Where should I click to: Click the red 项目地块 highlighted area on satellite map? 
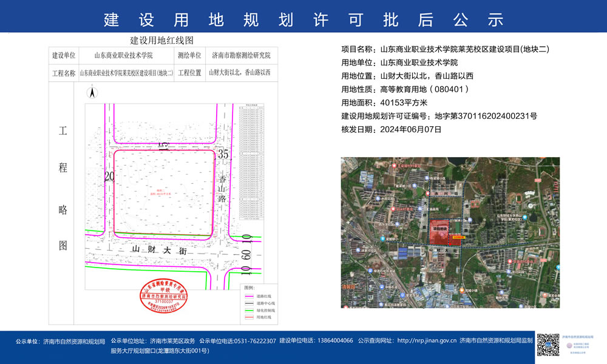[x=439, y=232]
